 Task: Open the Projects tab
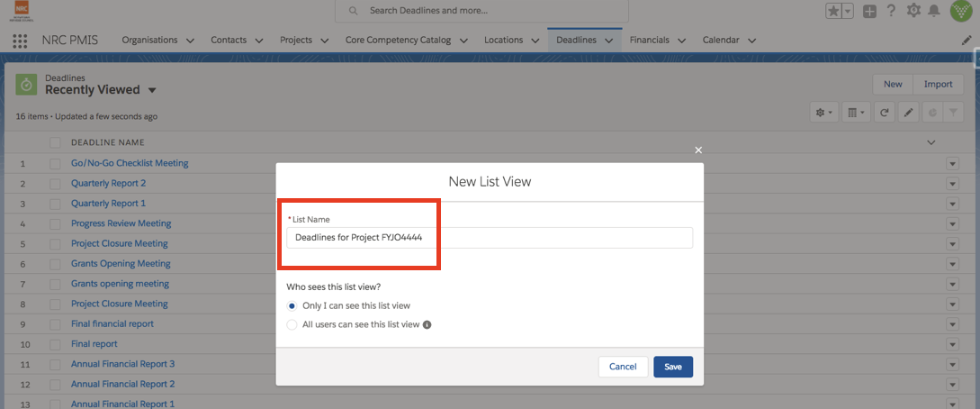(296, 40)
